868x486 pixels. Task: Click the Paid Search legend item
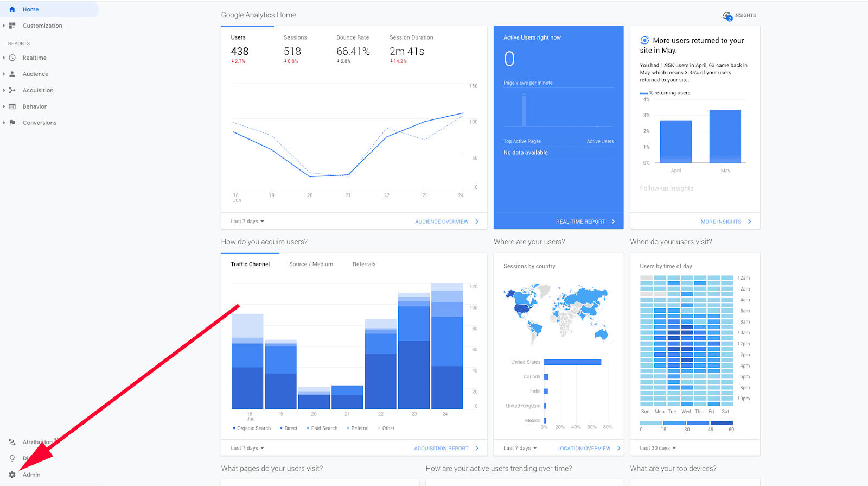point(322,428)
